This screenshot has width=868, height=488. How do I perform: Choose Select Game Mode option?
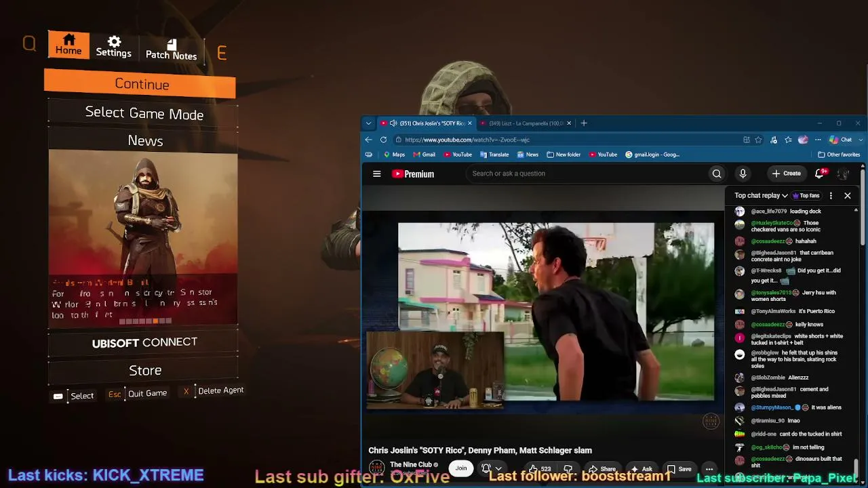tap(144, 114)
